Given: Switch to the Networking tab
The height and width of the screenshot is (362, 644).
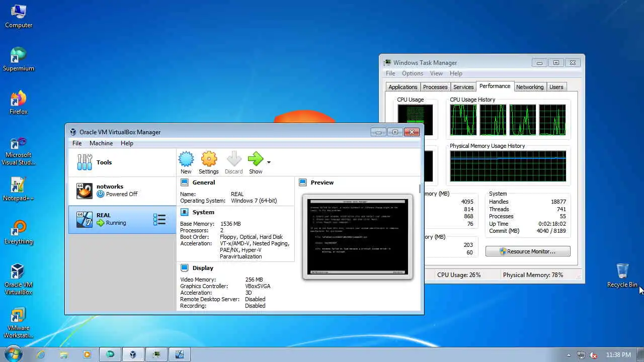Looking at the screenshot, I should (x=530, y=87).
